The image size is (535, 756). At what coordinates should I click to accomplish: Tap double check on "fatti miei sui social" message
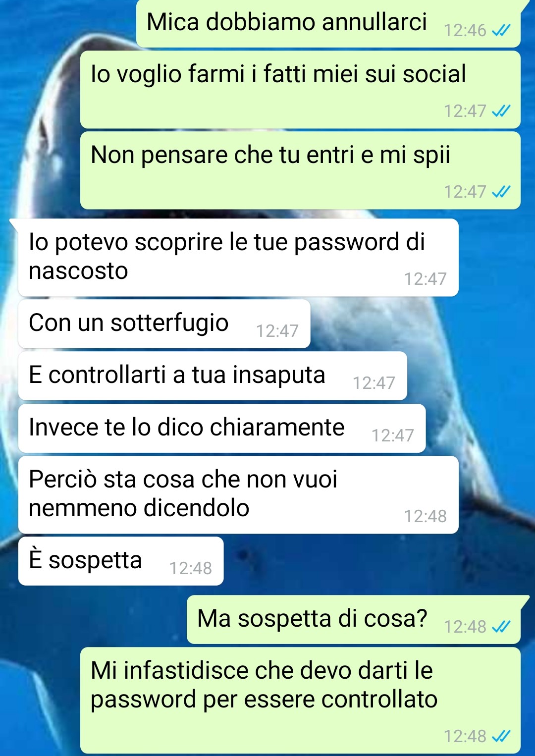pyautogui.click(x=501, y=111)
